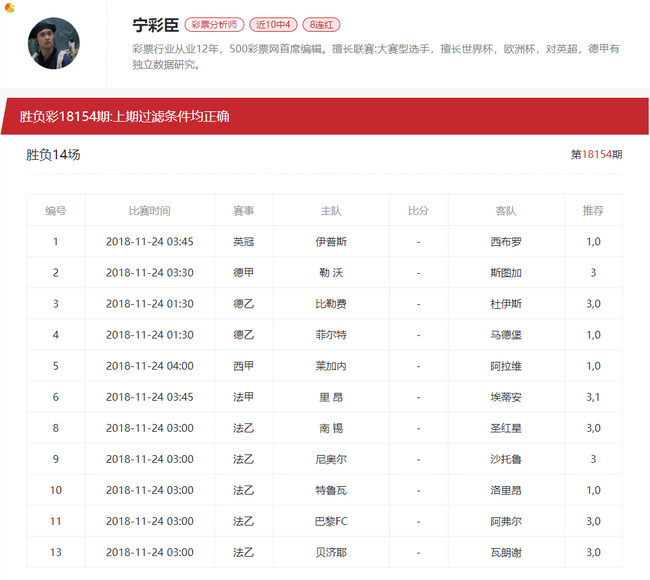This screenshot has height=580, width=650.
Task: Click recommendation 3 in 勒沃 row
Action: 593,272
